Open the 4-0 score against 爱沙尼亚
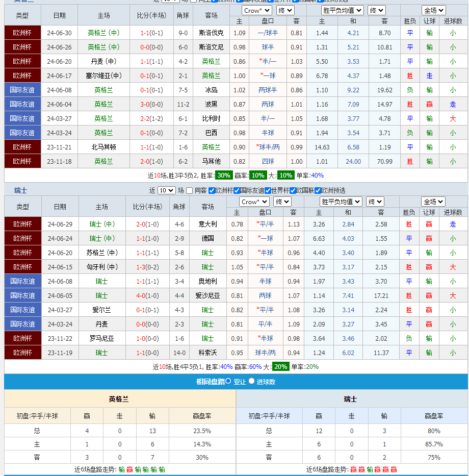This screenshot has width=469, height=476. [x=141, y=295]
